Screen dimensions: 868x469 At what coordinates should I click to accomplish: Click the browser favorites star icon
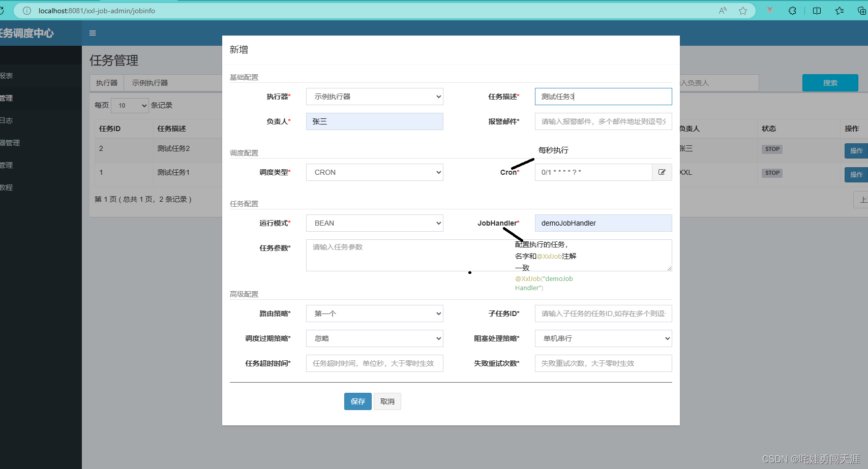point(743,11)
